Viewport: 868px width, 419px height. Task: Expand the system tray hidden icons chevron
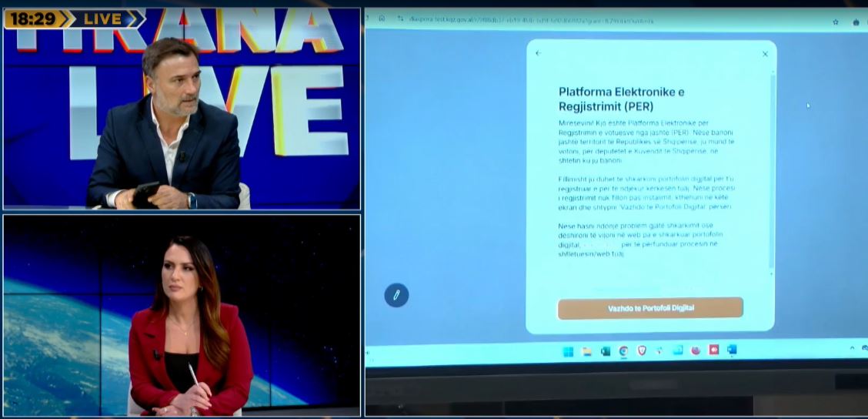pos(852,349)
